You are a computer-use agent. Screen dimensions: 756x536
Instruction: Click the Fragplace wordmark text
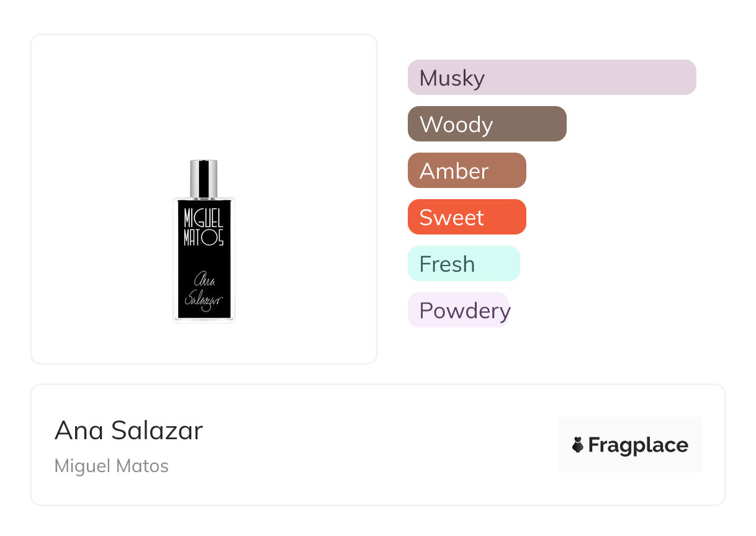click(x=638, y=445)
